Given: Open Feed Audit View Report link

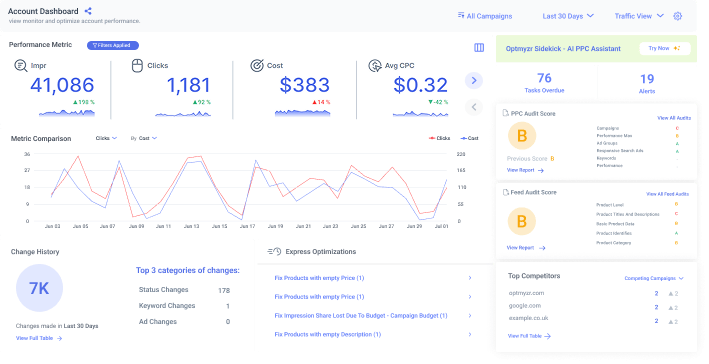Looking at the screenshot, I should coord(526,248).
